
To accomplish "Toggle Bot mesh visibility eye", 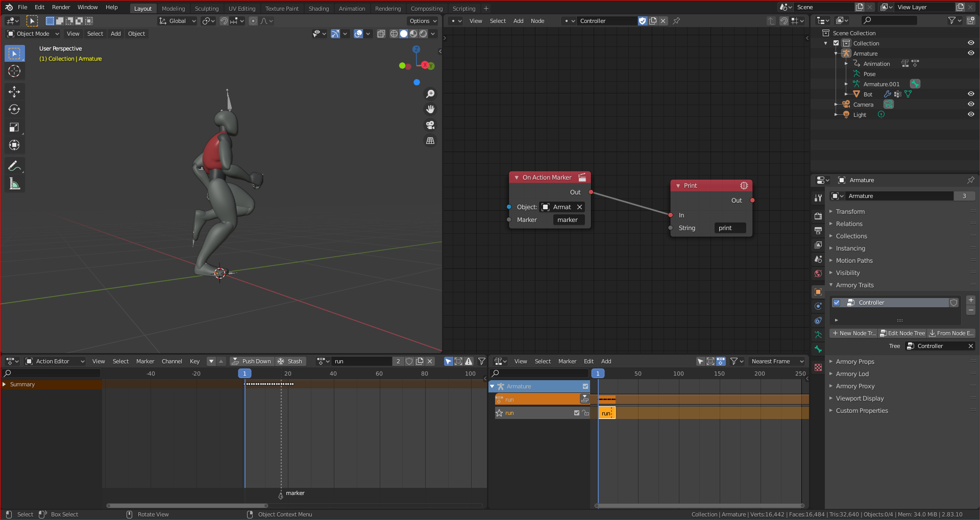I will pos(971,94).
